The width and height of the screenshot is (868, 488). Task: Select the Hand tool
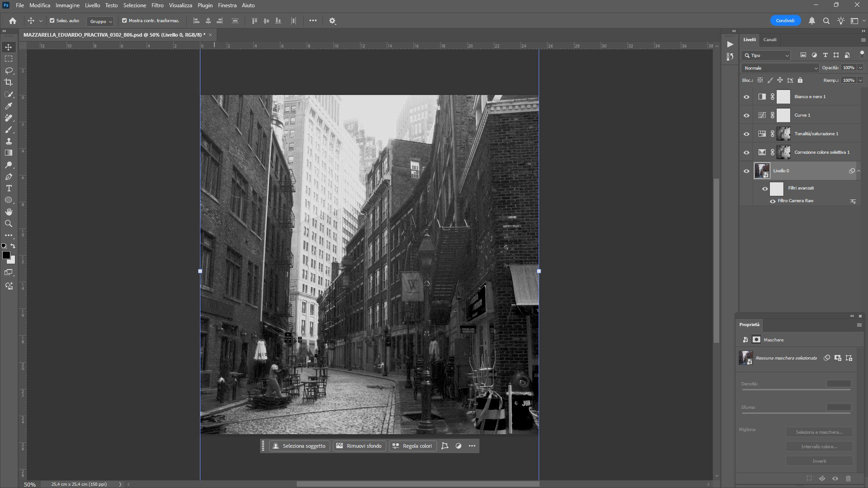pyautogui.click(x=9, y=212)
